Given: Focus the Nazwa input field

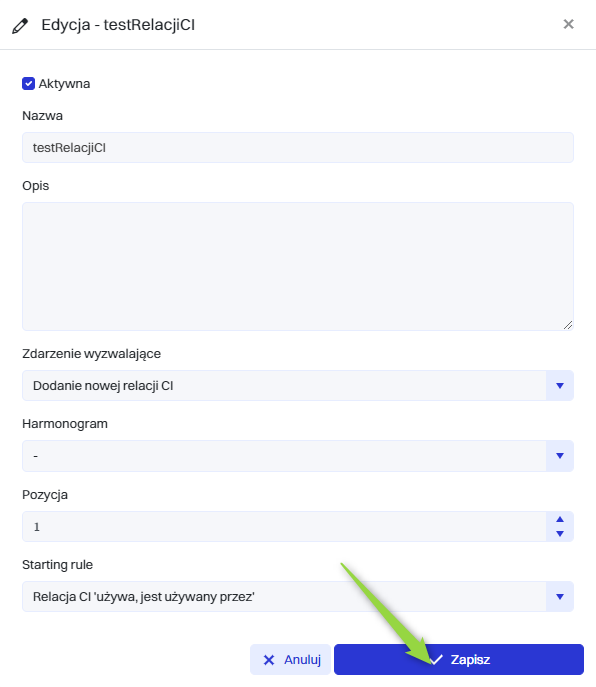Looking at the screenshot, I should [298, 148].
